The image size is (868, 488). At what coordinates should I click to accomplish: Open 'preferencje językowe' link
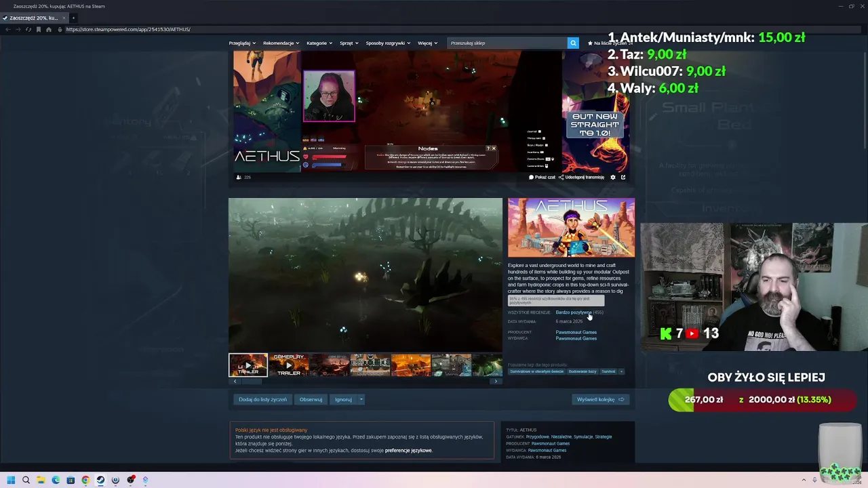click(x=408, y=450)
